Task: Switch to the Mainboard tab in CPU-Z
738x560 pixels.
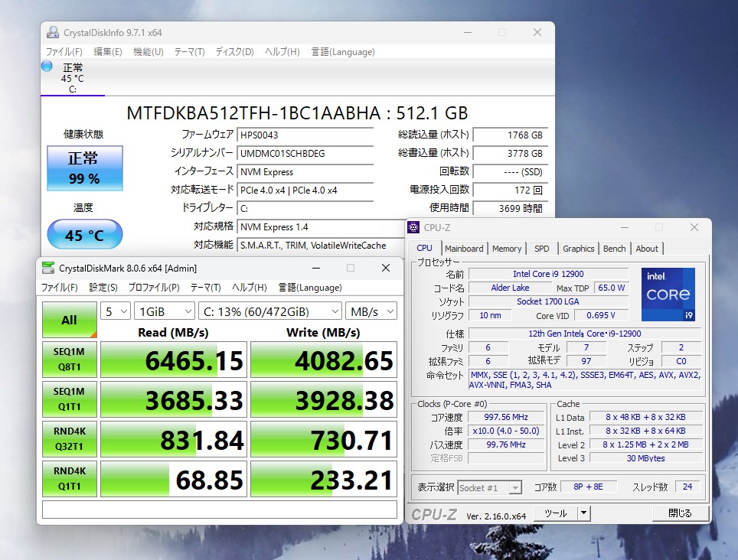Action: (464, 249)
